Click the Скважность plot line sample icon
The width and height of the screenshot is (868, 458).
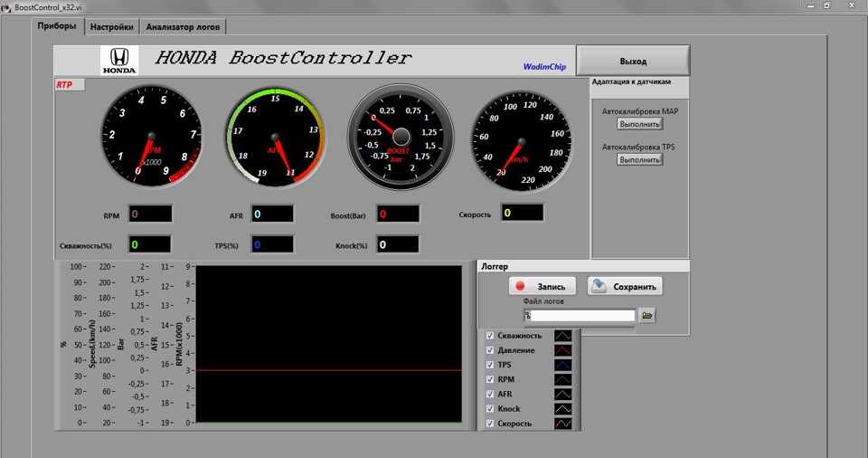click(x=563, y=336)
